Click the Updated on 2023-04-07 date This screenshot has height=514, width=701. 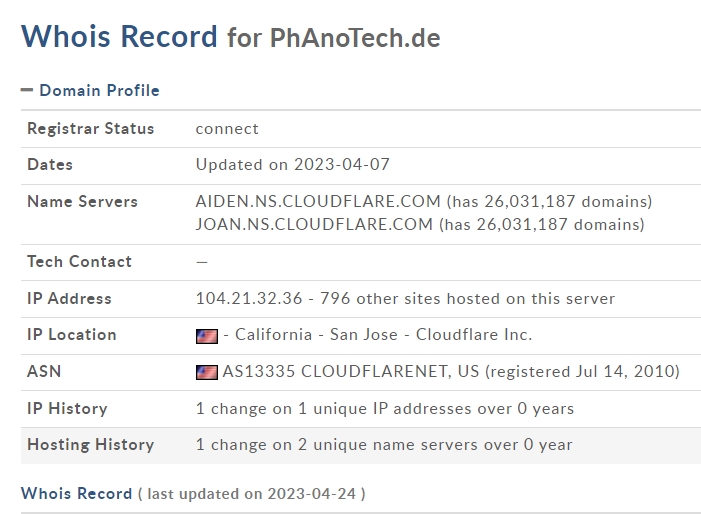[293, 164]
